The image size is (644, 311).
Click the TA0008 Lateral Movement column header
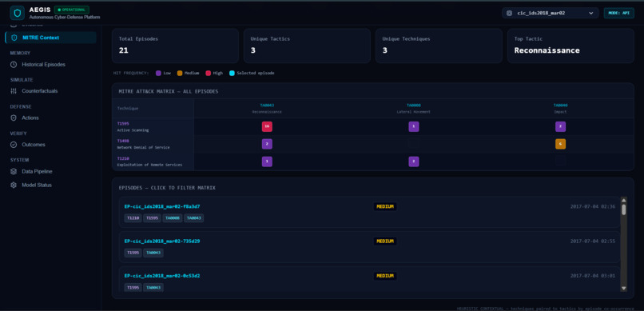click(x=414, y=109)
